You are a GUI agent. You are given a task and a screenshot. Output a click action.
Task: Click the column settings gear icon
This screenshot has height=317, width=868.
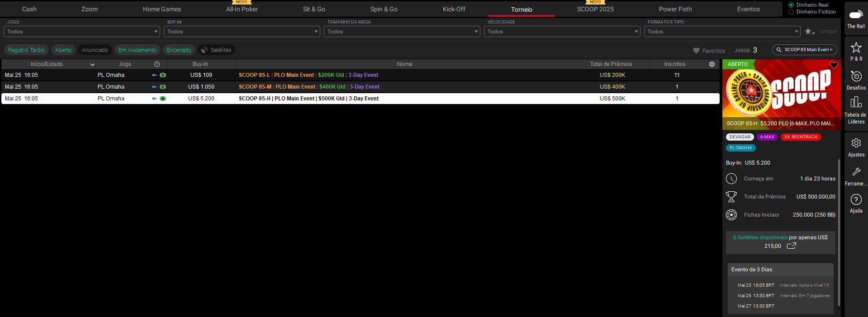(712, 64)
